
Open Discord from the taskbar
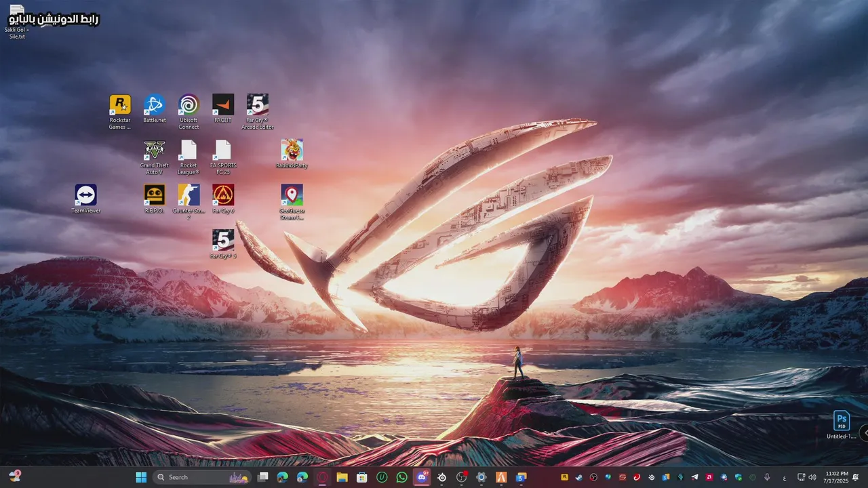point(422,477)
